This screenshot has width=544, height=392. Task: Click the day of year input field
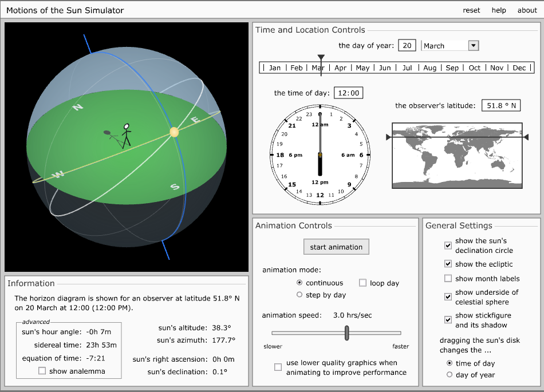tap(407, 45)
